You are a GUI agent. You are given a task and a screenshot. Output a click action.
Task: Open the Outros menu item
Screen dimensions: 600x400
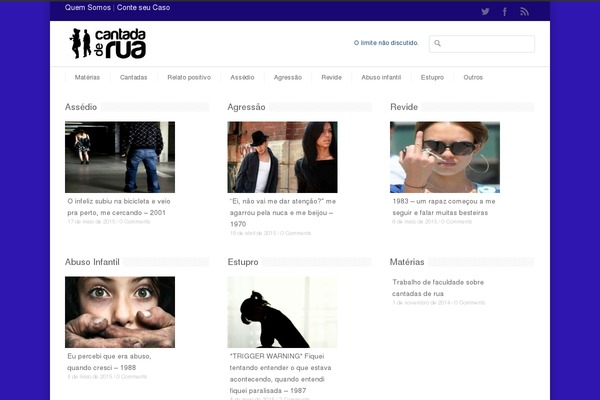(473, 77)
